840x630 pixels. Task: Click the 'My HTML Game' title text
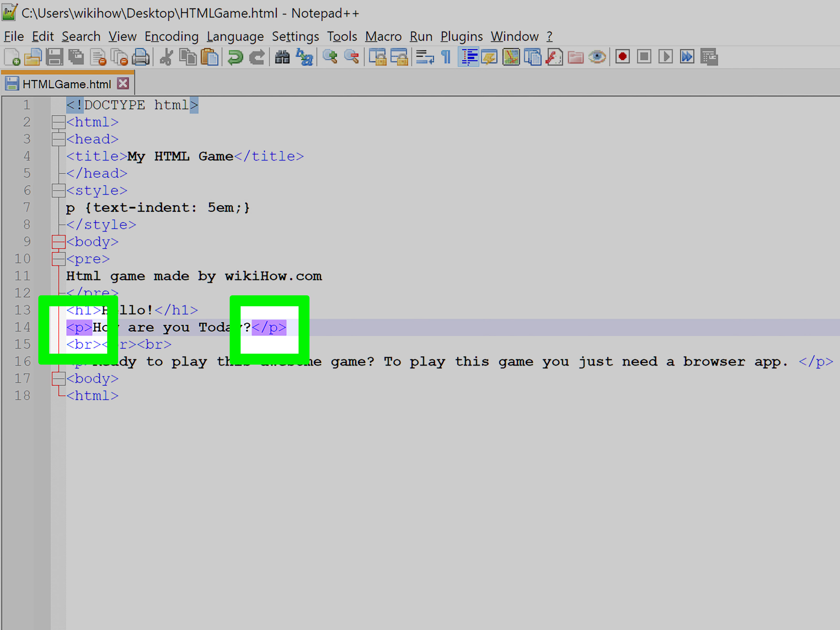[180, 156]
